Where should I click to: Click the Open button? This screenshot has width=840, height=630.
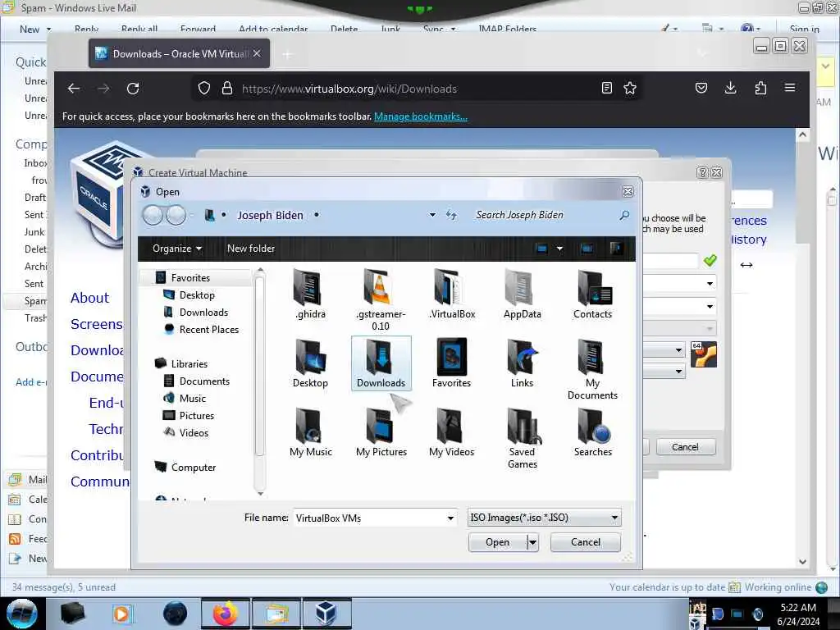coord(498,542)
